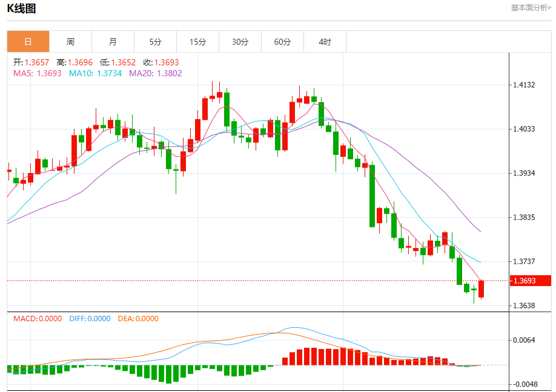The height and width of the screenshot is (392, 556).
Task: Select the 4时 four-hour tab
Action: click(325, 42)
